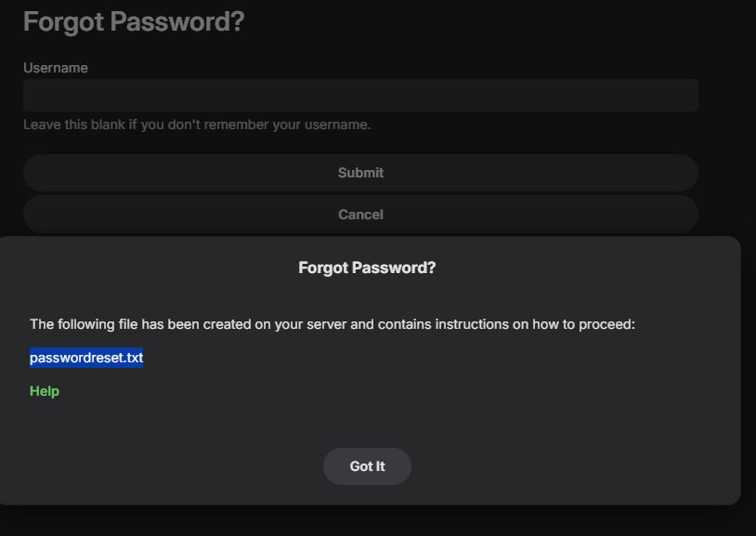Focus the Username input field
The height and width of the screenshot is (536, 756).
(x=360, y=95)
